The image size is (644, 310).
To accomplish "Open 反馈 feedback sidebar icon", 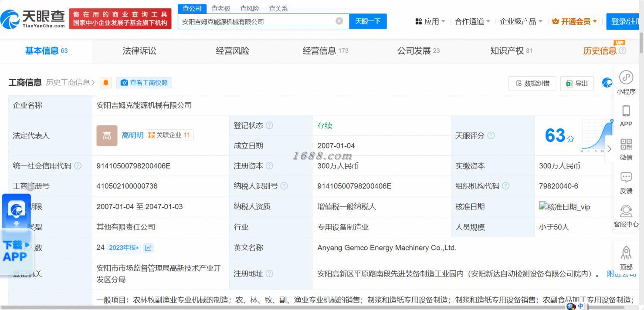I will [626, 183].
